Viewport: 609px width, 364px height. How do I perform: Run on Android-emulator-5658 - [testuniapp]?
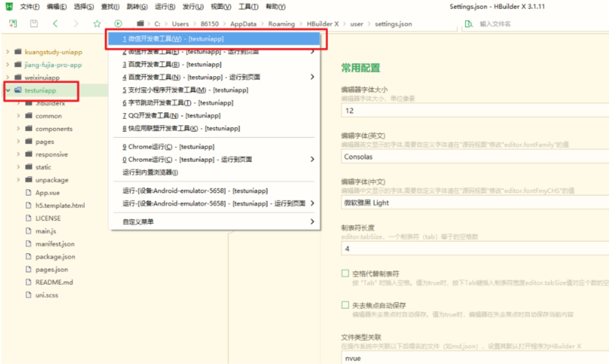click(x=214, y=190)
